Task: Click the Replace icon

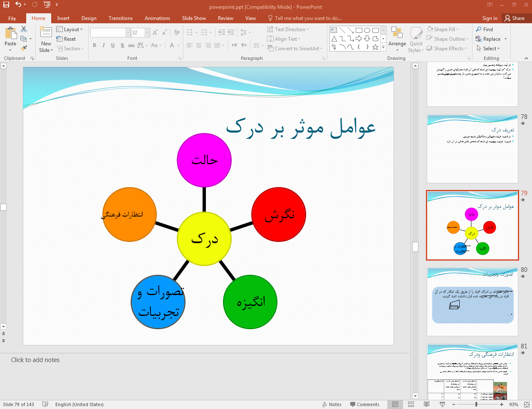Action: (487, 39)
